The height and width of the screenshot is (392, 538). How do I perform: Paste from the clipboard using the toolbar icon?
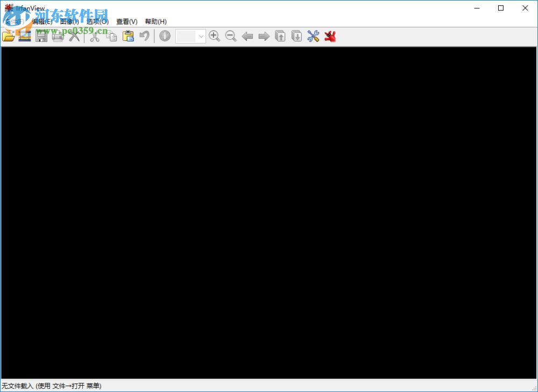pos(128,36)
